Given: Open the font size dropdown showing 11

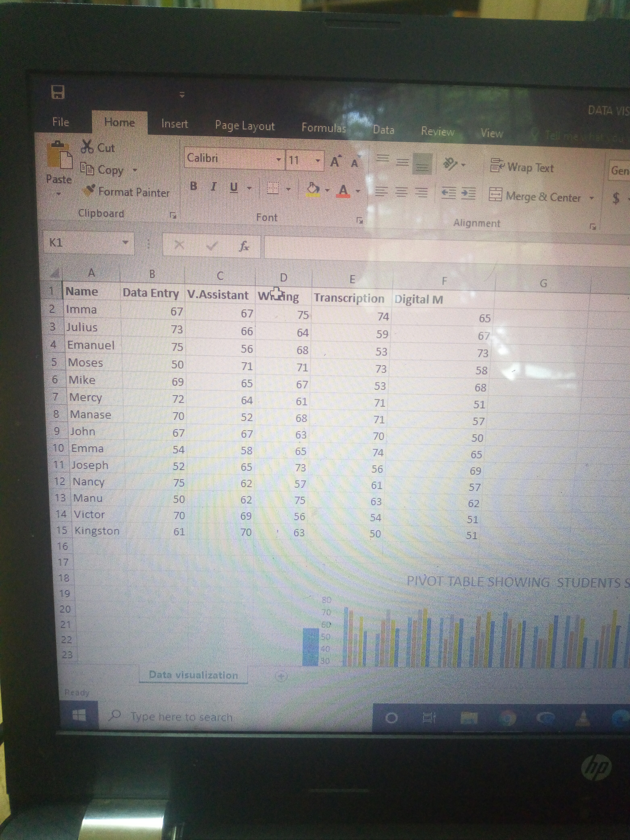Looking at the screenshot, I should (317, 160).
